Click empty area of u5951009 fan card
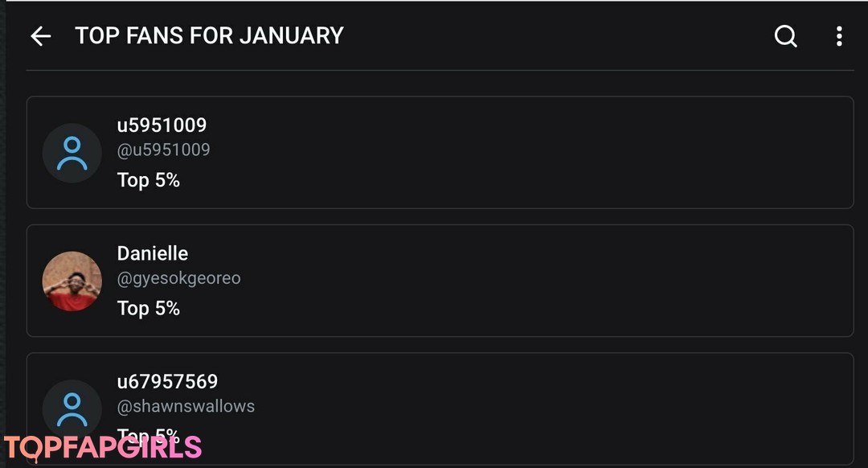 coord(522,153)
